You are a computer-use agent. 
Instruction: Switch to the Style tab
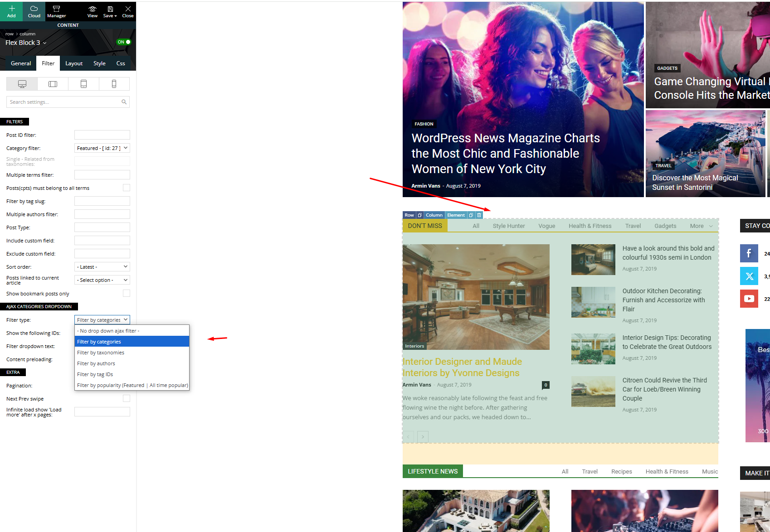[x=99, y=63]
